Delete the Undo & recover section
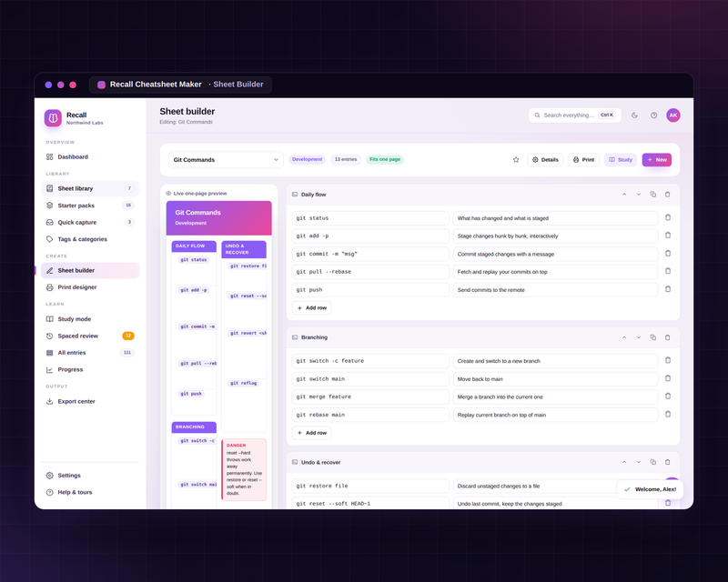The width and height of the screenshot is (728, 582). point(668,462)
